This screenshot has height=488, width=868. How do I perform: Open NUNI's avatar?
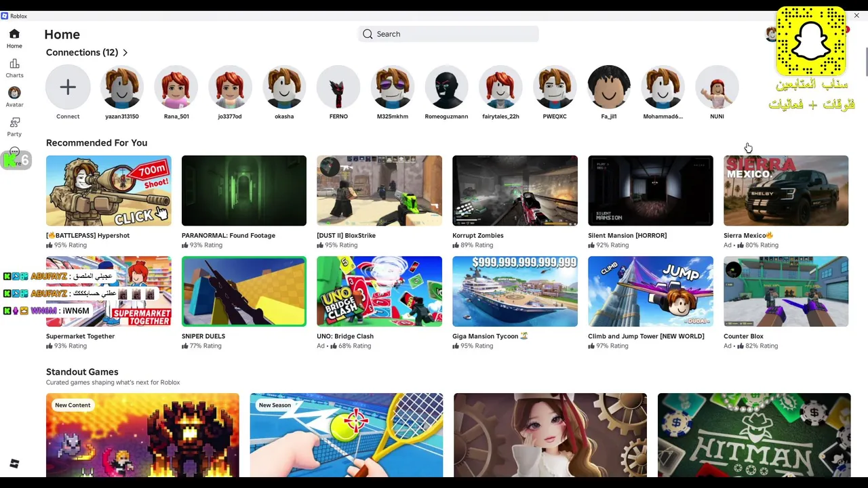[x=717, y=87]
